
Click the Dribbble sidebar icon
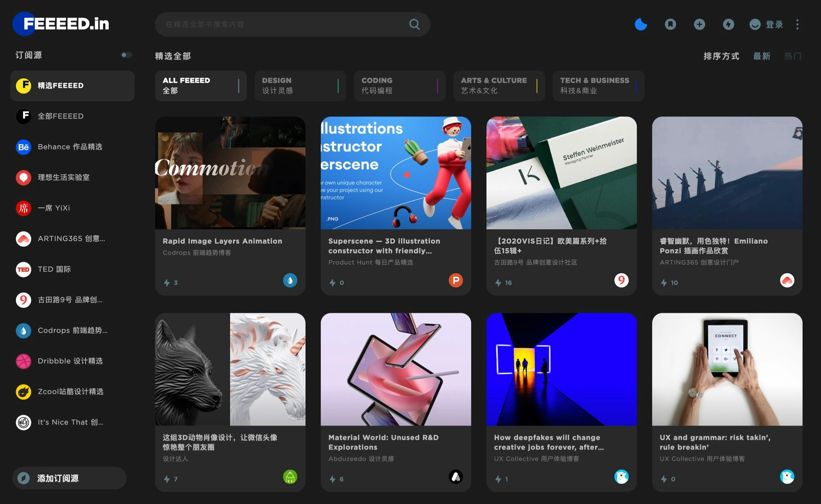click(x=24, y=361)
